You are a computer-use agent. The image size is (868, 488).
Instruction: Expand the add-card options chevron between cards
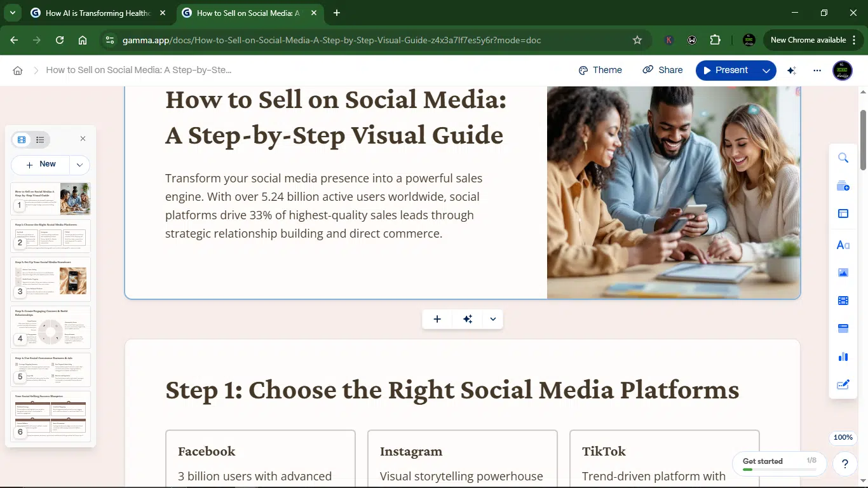493,319
